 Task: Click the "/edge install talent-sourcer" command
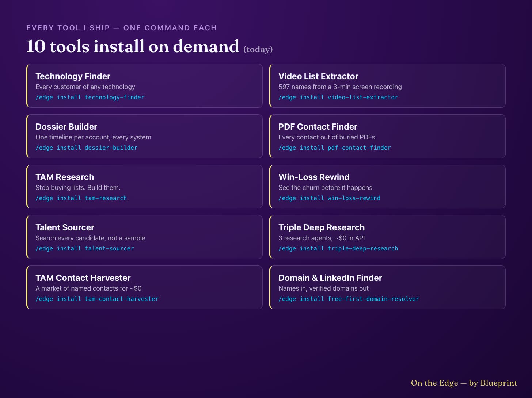coord(85,249)
